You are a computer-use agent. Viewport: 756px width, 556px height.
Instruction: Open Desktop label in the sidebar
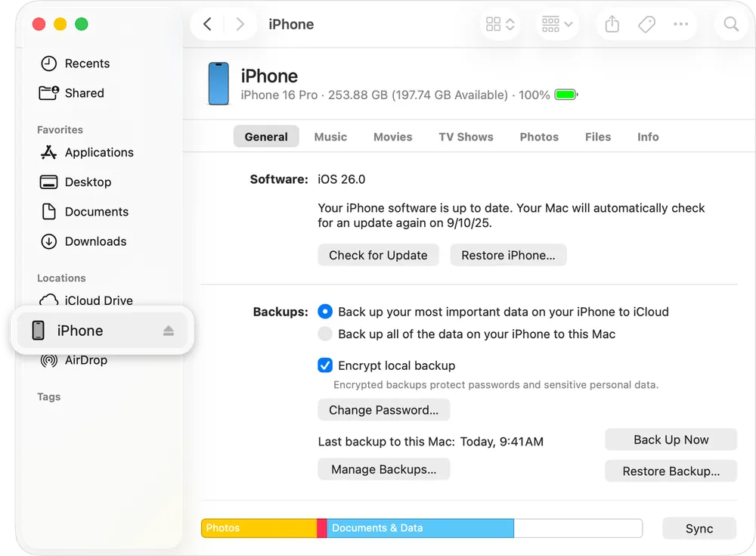click(x=88, y=182)
